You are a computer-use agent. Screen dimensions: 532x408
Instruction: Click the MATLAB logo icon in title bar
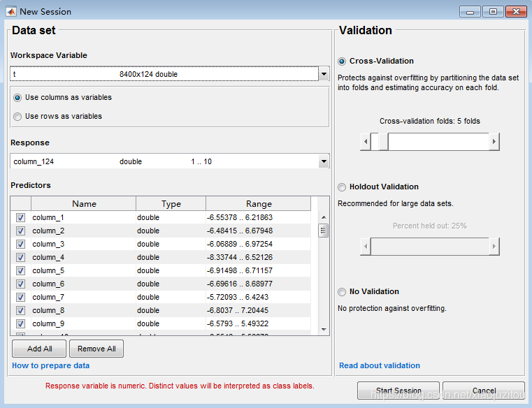coord(10,11)
